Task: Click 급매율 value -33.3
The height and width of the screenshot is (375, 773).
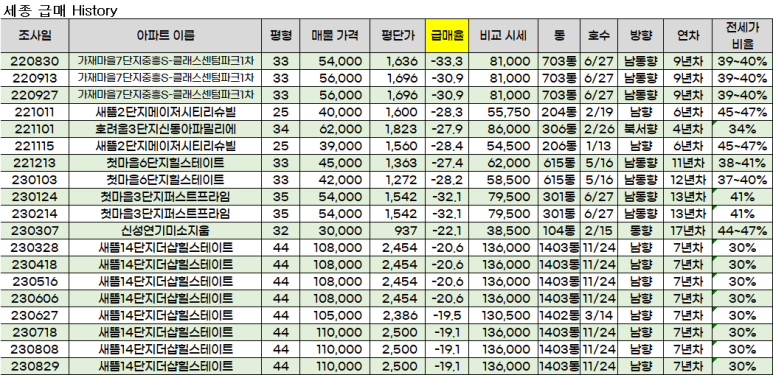Action: point(447,61)
